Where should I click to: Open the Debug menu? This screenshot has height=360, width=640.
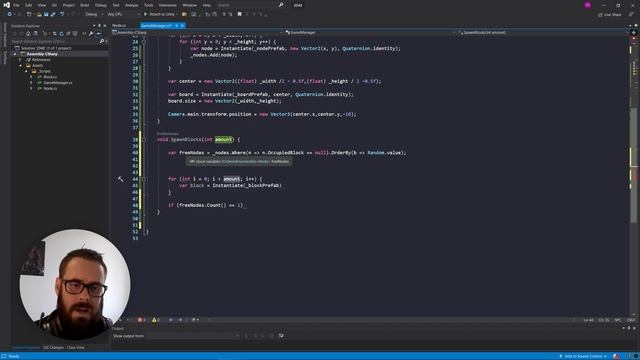point(100,5)
